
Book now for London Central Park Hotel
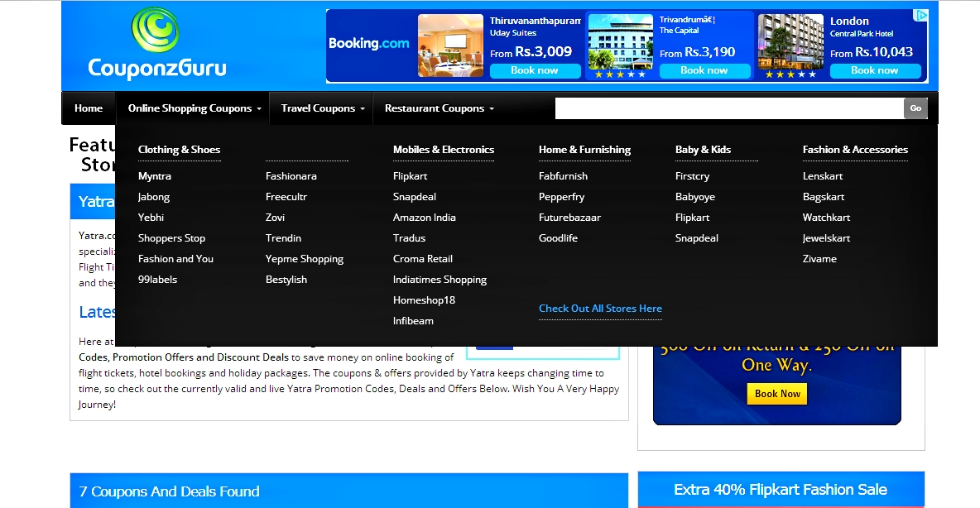coord(875,70)
